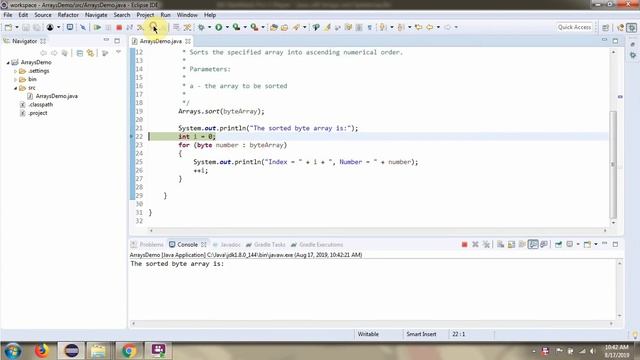Switch to the Java perspective icon
640x360 pixels.
pyautogui.click(x=620, y=27)
